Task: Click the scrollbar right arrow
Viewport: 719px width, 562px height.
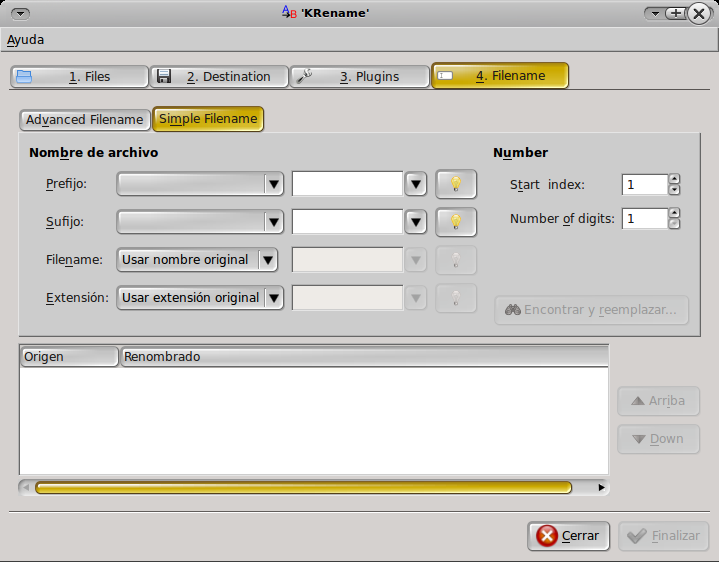Action: (x=601, y=487)
